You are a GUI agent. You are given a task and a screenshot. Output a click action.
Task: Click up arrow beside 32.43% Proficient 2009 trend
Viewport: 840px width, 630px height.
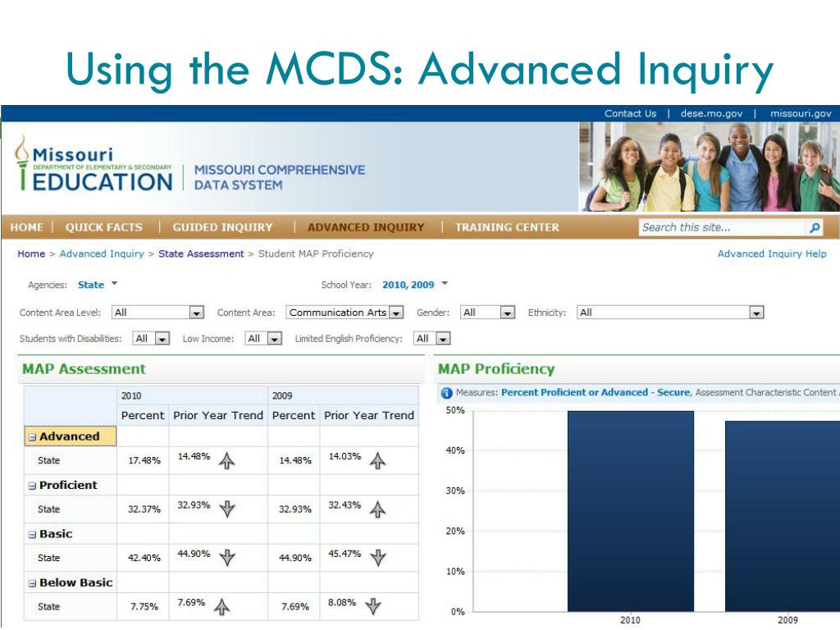(377, 509)
